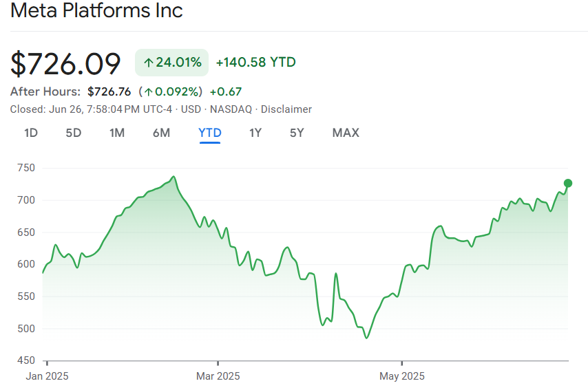Open the Disclaimer link
The image size is (588, 390).
286,109
